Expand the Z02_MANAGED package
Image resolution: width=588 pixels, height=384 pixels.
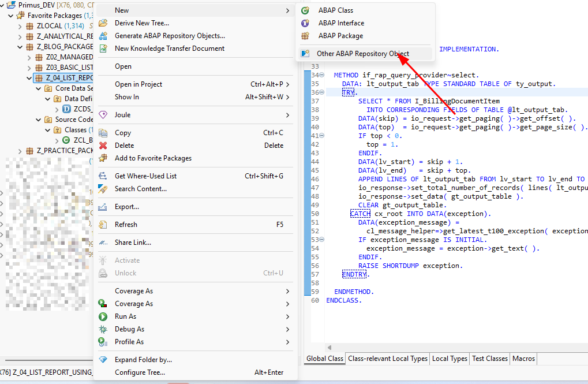pyautogui.click(x=29, y=57)
